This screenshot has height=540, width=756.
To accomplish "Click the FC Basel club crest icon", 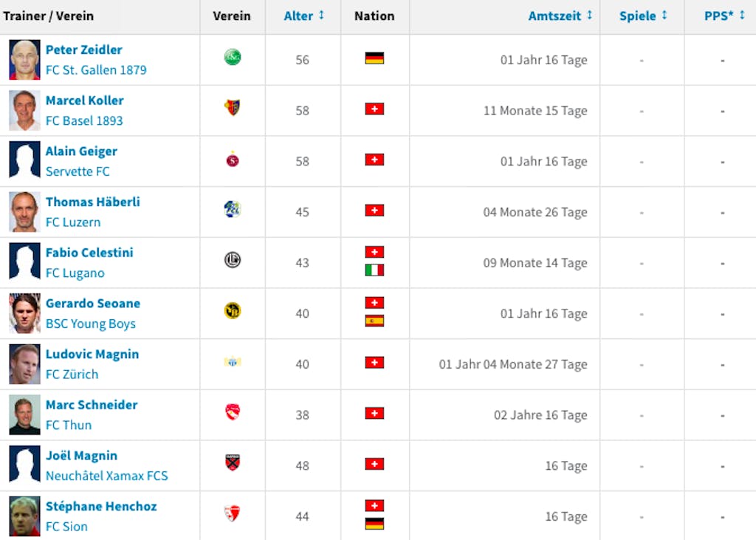I will (x=233, y=108).
